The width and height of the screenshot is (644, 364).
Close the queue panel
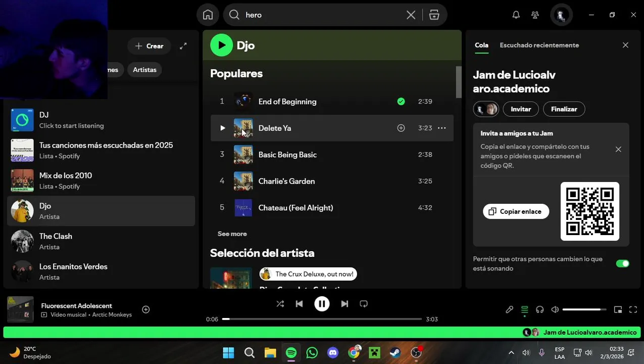[x=625, y=45]
